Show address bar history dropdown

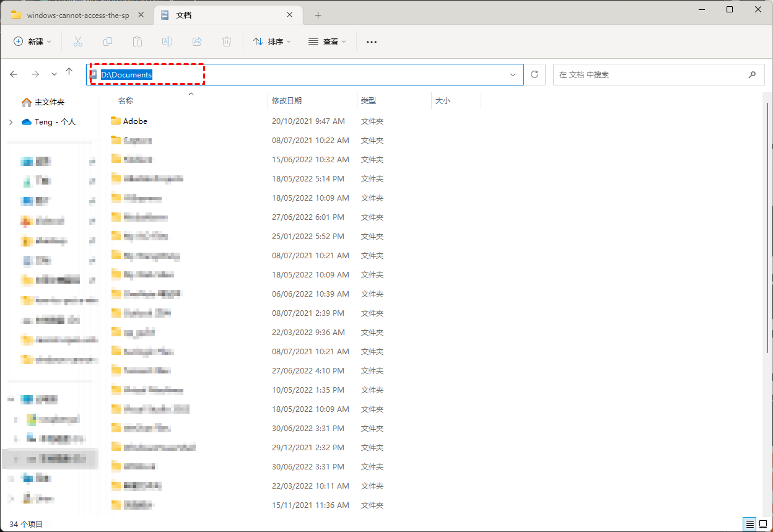[x=513, y=74]
